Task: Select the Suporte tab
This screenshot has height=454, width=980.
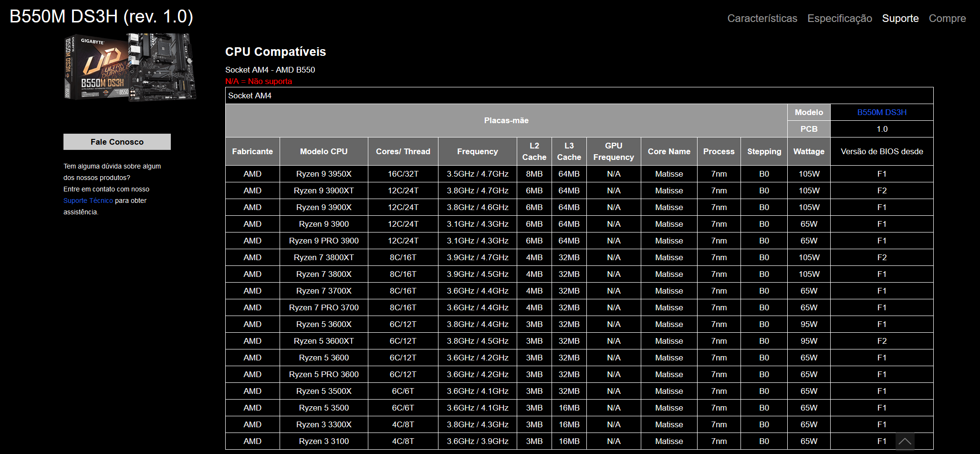Action: pyautogui.click(x=900, y=18)
